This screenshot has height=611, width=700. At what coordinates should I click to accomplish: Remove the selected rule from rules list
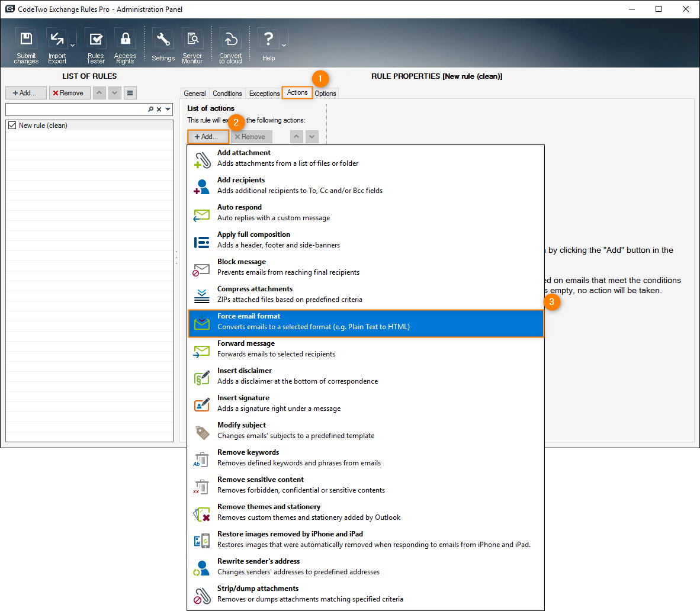click(69, 93)
